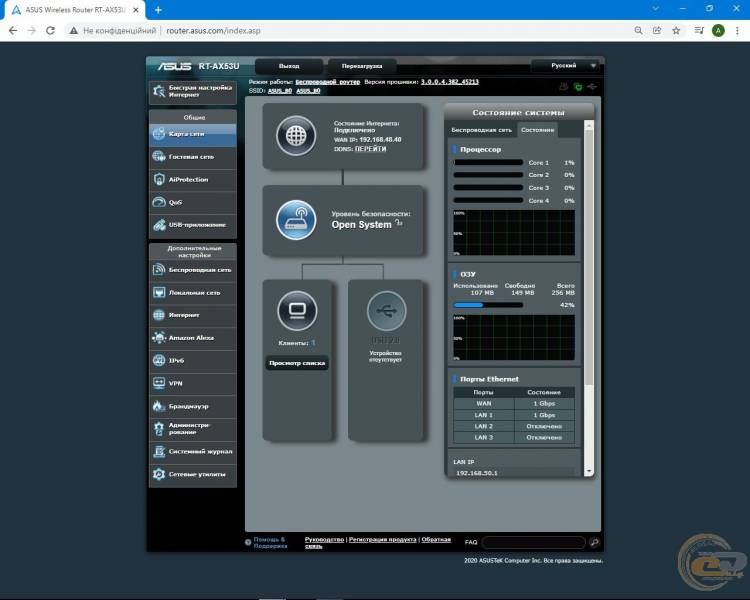Screen dimensions: 750x600
Task: Open Network Tools (Сетевые утилиты)
Action: [x=193, y=475]
